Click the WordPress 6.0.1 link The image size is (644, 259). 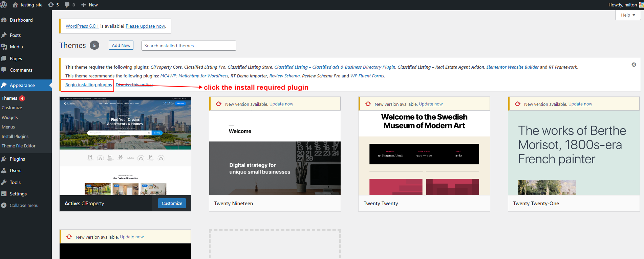click(82, 26)
